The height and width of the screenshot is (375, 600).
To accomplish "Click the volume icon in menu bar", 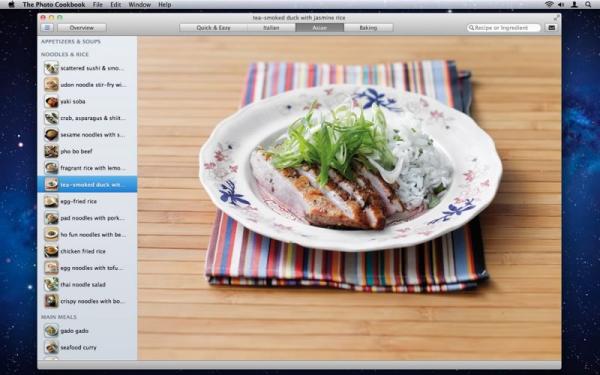I will coord(561,5).
